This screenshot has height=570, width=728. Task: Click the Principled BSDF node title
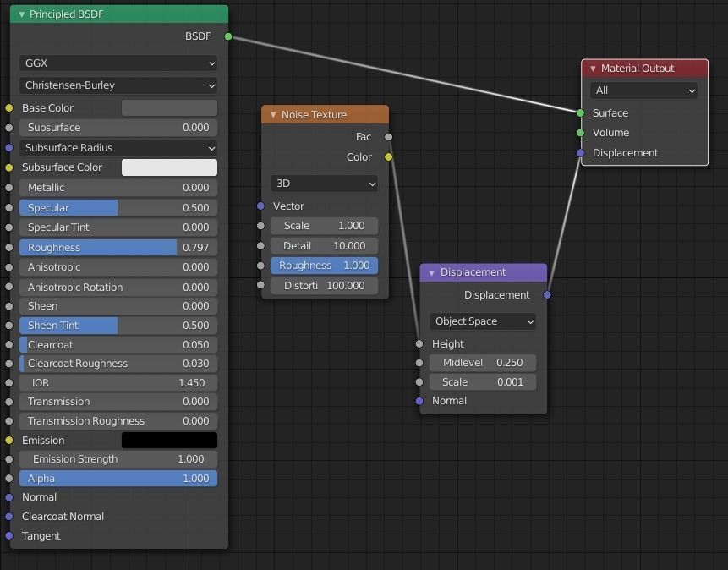67,14
